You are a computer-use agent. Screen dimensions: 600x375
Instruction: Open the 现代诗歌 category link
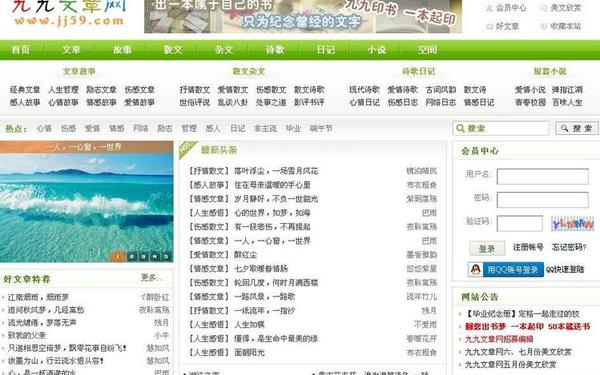[364, 90]
